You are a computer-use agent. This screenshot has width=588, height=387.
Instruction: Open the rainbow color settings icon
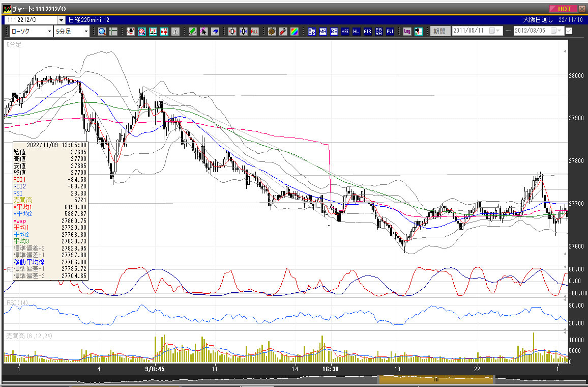click(295, 32)
